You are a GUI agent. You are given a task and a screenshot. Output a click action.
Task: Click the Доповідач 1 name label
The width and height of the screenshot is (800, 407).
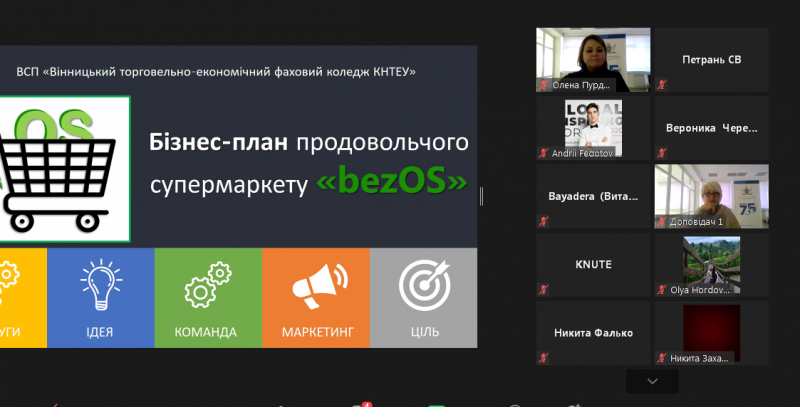(x=696, y=222)
